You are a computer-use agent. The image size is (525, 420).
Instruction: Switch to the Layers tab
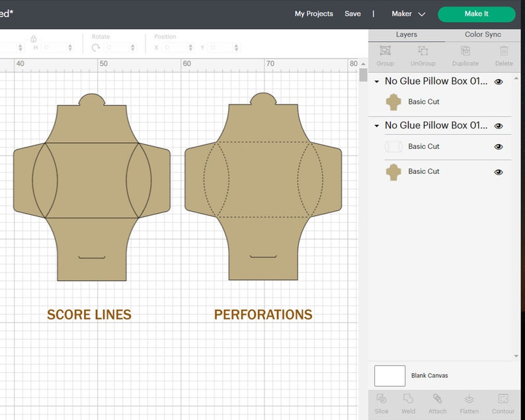pos(407,34)
